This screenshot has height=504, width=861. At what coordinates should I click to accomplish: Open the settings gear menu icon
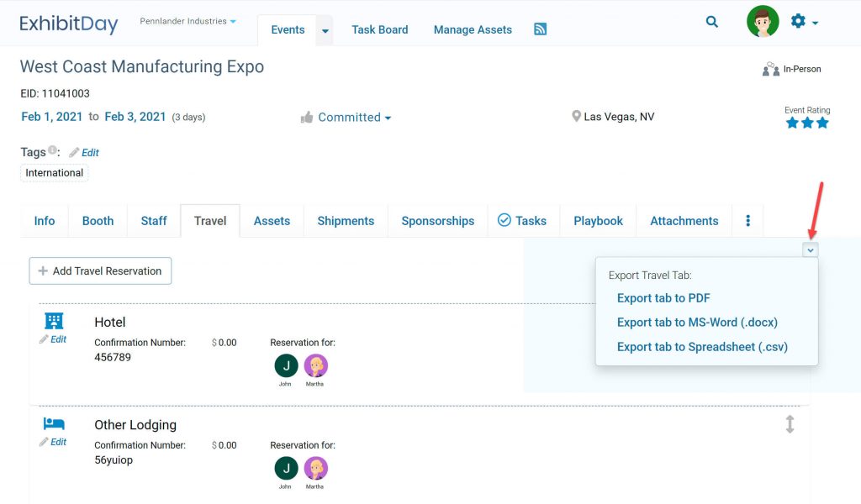(797, 22)
